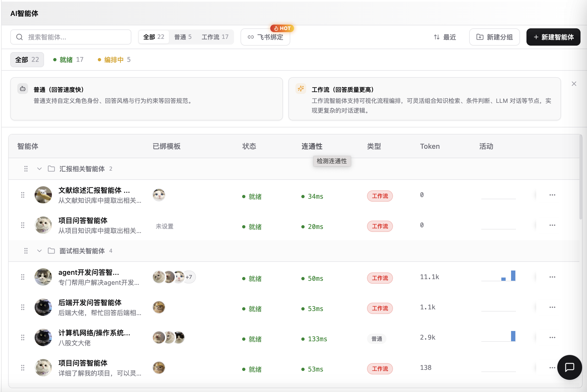
Task: Select the 工作流（回答质量更高）card
Action: click(x=425, y=99)
